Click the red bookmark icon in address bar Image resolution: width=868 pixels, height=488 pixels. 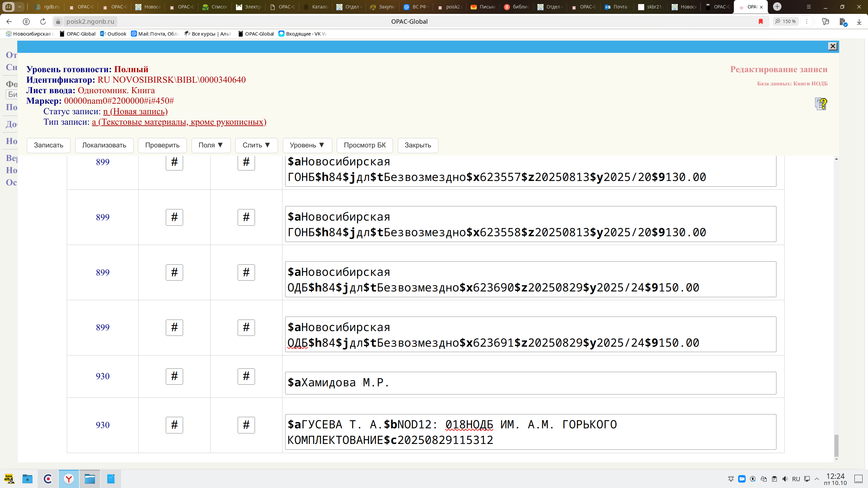pyautogui.click(x=761, y=21)
